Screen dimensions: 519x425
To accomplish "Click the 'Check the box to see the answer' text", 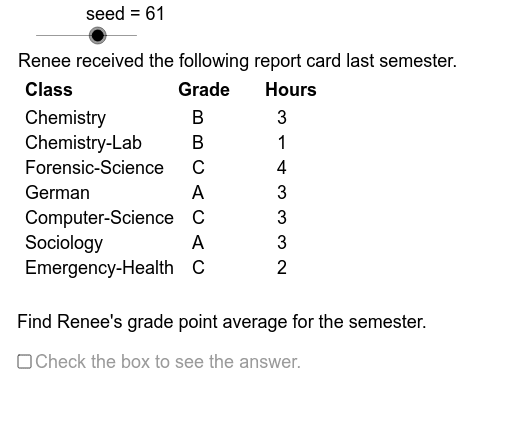I will [168, 362].
